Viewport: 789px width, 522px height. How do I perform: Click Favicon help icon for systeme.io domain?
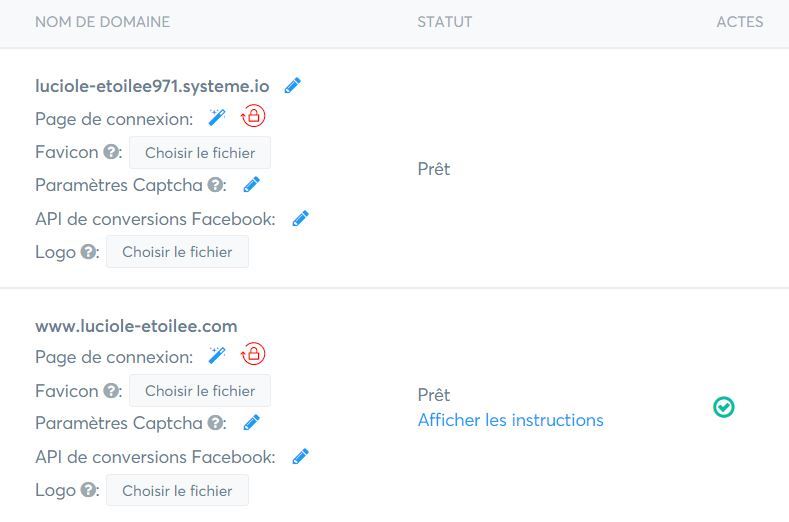(111, 152)
